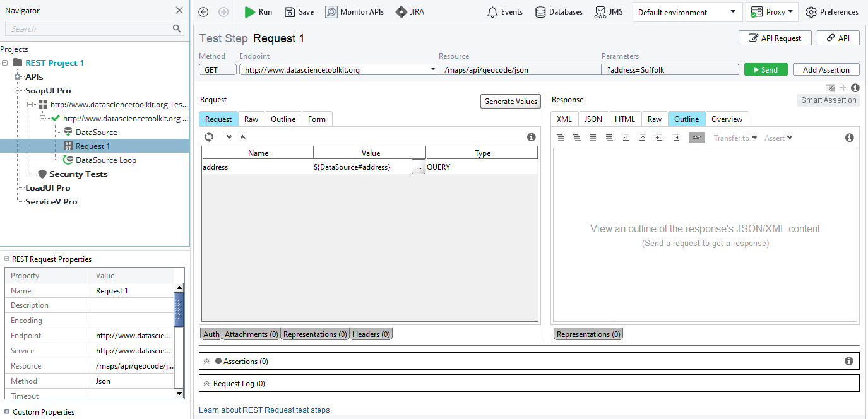Click the Generate Values button
The height and width of the screenshot is (419, 868).
pos(511,102)
